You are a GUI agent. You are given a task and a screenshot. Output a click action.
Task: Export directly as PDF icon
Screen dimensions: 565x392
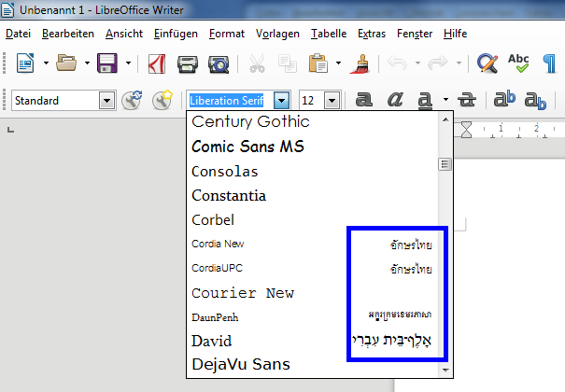pos(157,63)
